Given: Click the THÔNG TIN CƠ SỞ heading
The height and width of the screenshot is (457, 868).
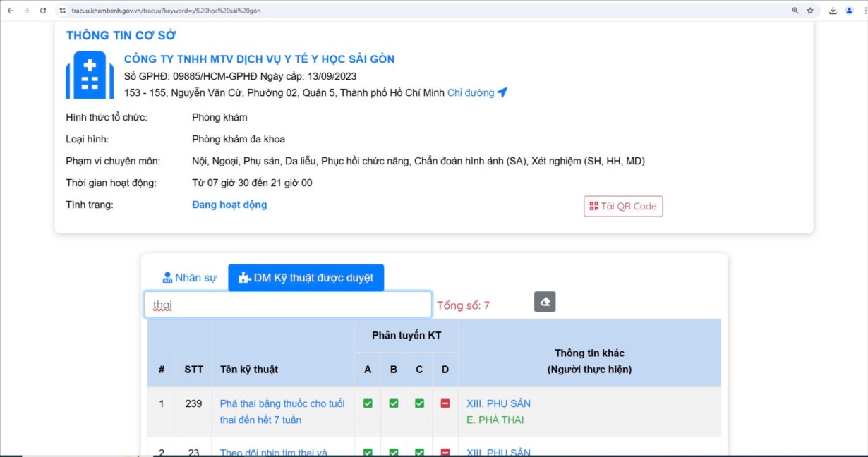Looking at the screenshot, I should click(x=121, y=35).
